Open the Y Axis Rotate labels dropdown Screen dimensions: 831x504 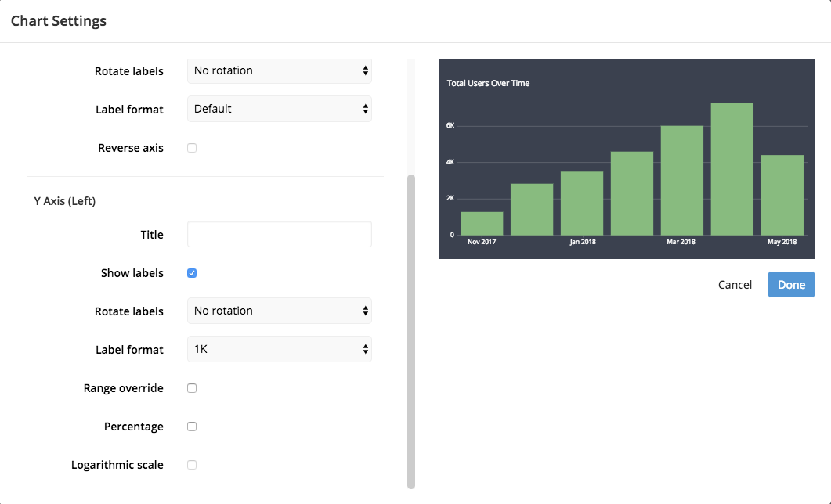pyautogui.click(x=280, y=311)
